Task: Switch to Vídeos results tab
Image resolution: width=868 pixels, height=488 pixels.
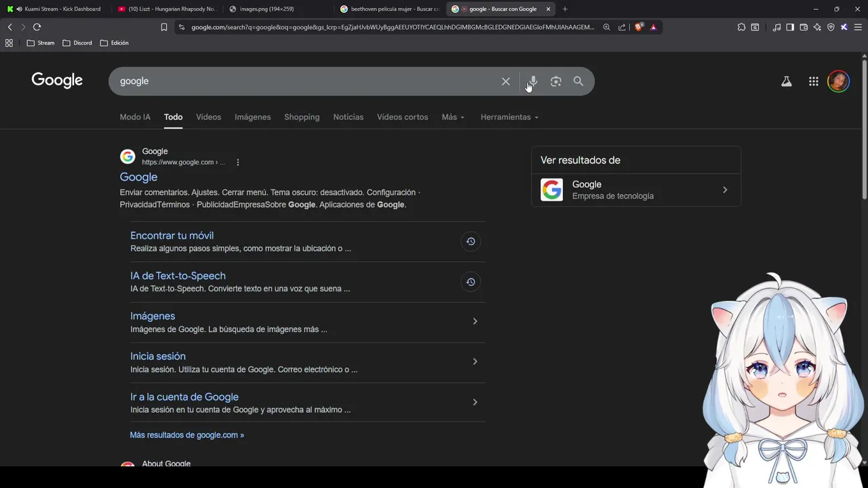Action: [x=208, y=117]
